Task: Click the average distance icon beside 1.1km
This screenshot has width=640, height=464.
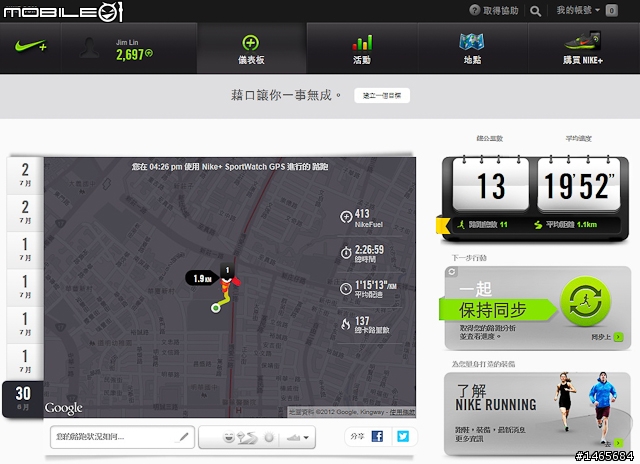Action: (538, 225)
